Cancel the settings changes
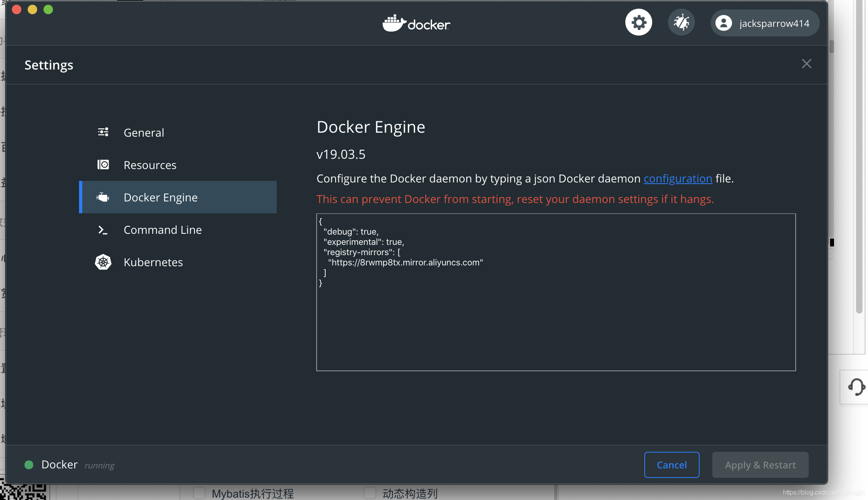The height and width of the screenshot is (500, 868). 672,465
